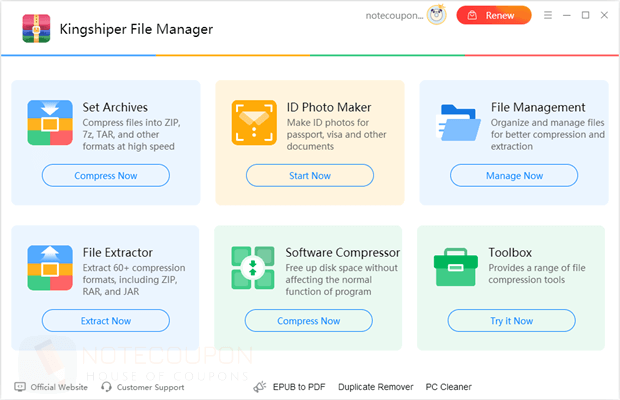
Task: Click the Extract Now button
Action: pyautogui.click(x=106, y=321)
